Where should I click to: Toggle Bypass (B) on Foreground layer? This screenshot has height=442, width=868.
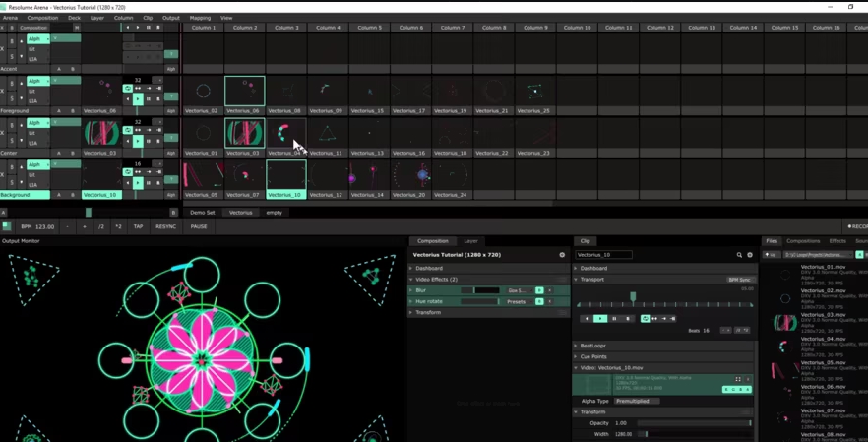pos(12,84)
